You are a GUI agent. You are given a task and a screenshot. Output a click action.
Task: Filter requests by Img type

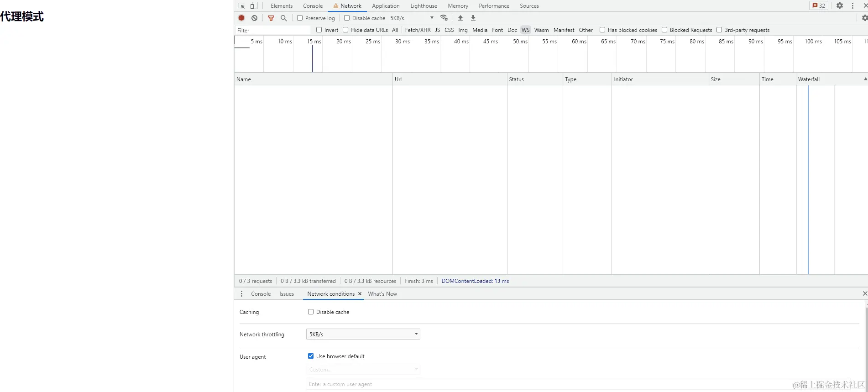click(463, 30)
